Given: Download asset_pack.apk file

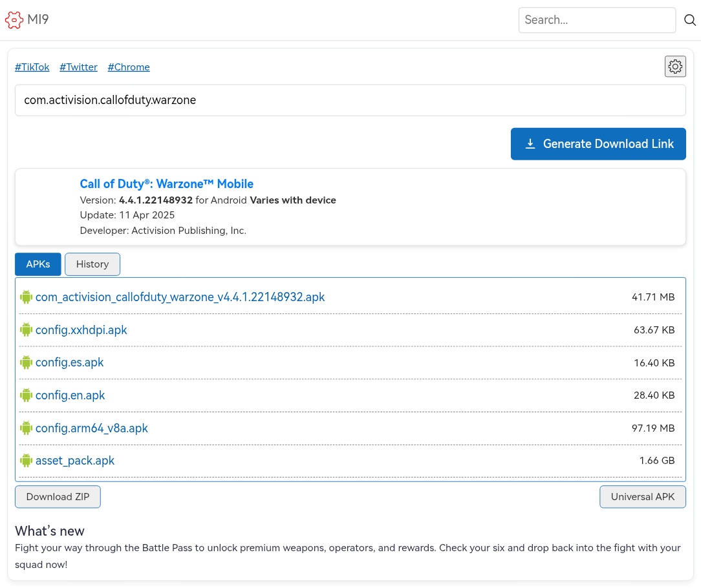Looking at the screenshot, I should (75, 461).
